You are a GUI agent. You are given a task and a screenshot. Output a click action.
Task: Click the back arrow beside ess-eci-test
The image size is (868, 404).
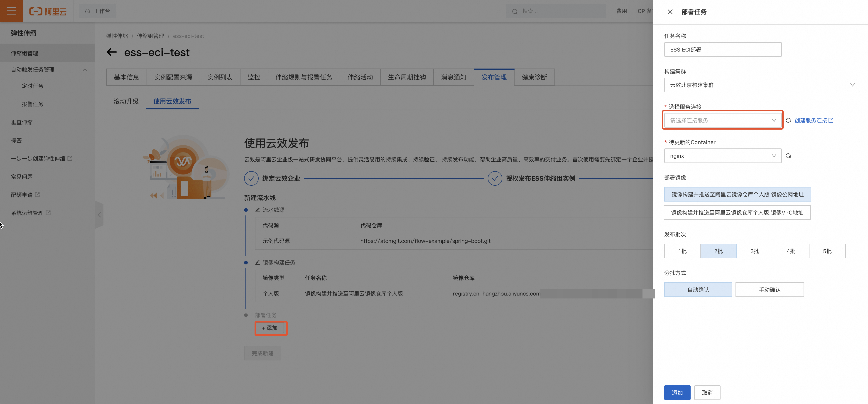click(112, 52)
